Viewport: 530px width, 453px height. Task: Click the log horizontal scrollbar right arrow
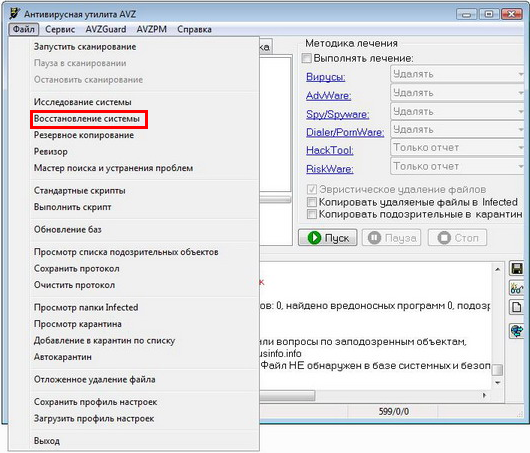[484, 395]
